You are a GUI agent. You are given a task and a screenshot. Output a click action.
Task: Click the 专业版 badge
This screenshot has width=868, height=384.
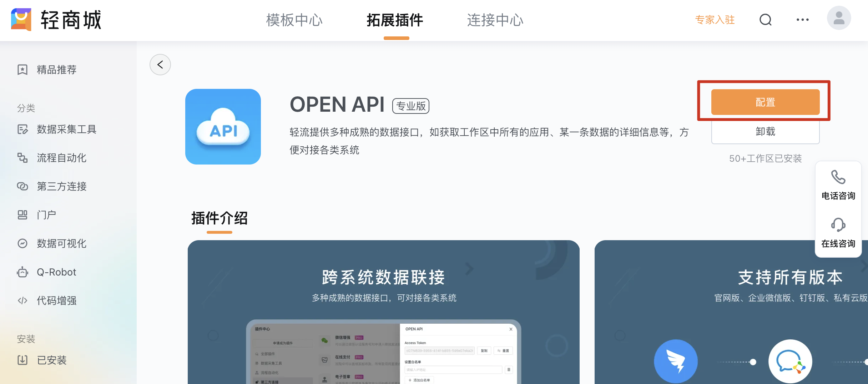(x=411, y=106)
